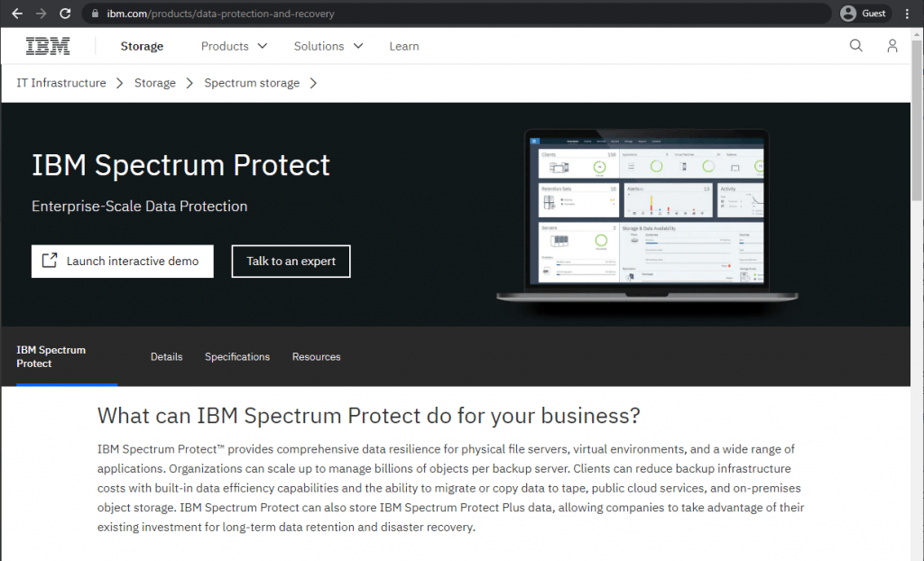The width and height of the screenshot is (924, 561).
Task: Expand the Products dropdown menu
Action: coord(234,46)
